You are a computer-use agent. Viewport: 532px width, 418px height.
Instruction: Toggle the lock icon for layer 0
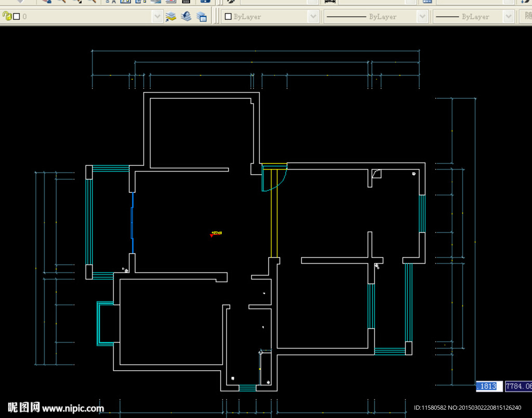click(7, 17)
